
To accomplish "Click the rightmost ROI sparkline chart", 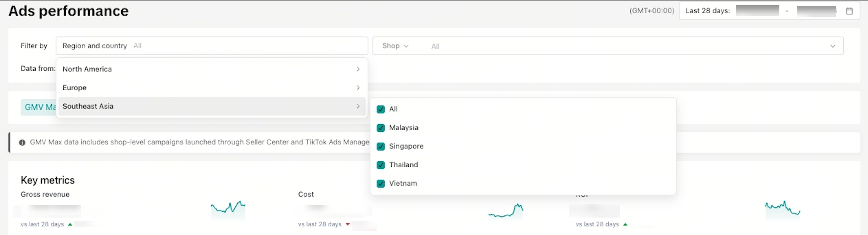I will [782, 210].
